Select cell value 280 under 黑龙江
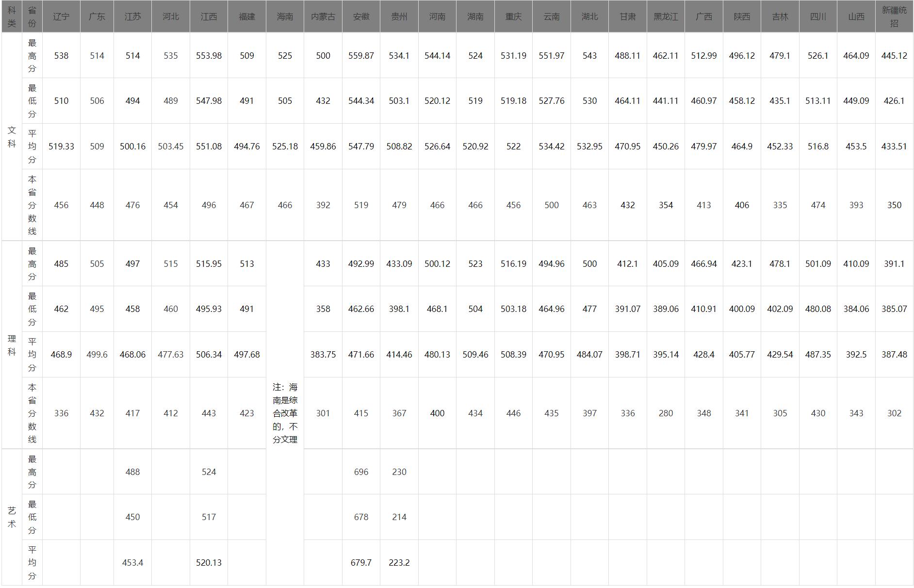 point(666,413)
